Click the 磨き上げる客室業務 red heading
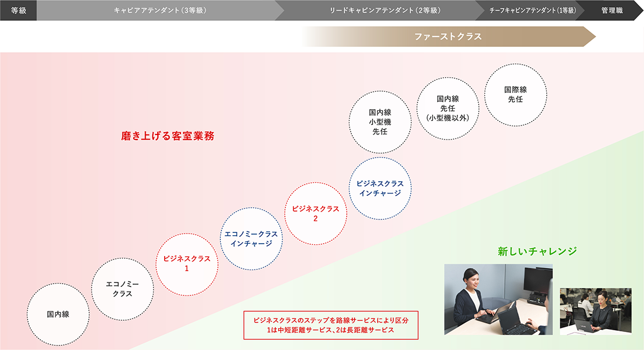The width and height of the screenshot is (644, 350). (x=168, y=136)
